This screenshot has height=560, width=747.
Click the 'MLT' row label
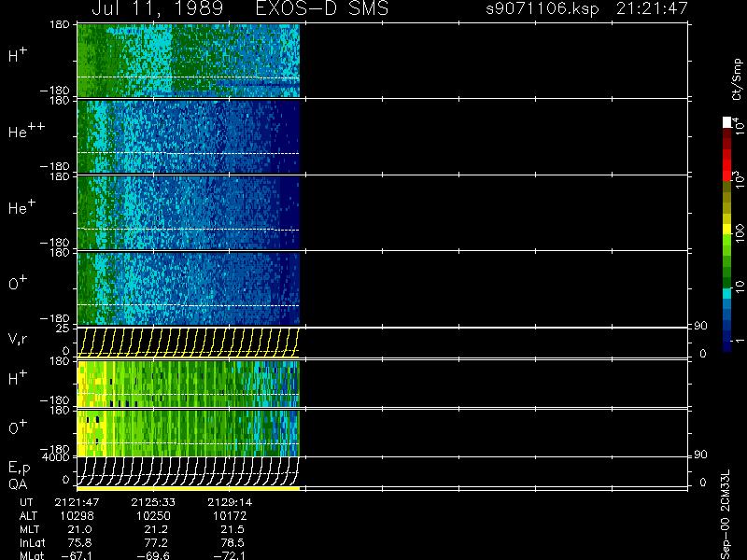29,529
